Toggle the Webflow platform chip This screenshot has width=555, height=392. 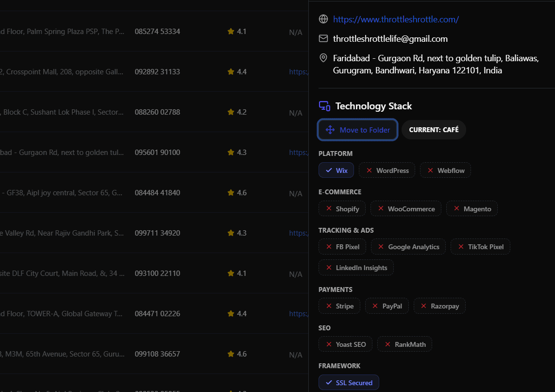pos(445,170)
